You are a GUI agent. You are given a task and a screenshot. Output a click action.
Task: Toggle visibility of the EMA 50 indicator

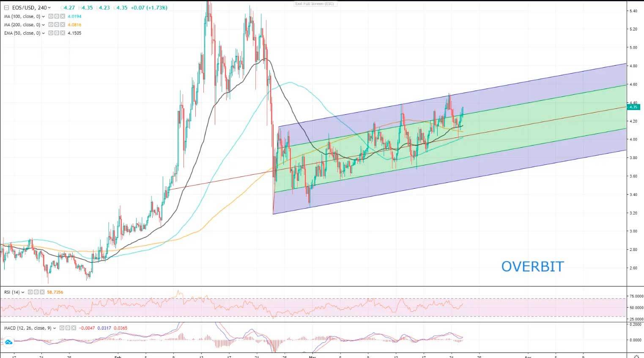click(x=51, y=33)
